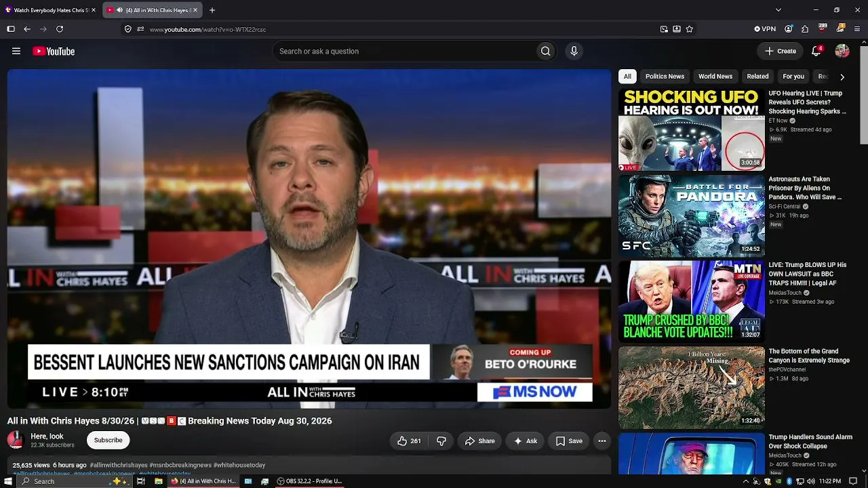
Task: Open File Explorer from the taskbar
Action: (x=159, y=481)
